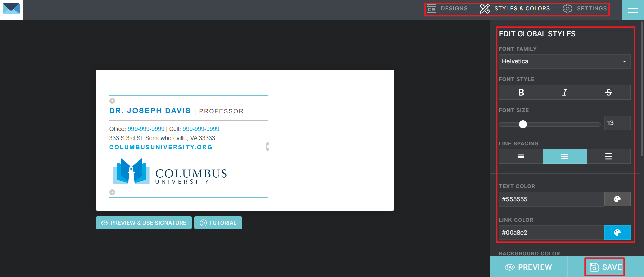Click Preview & Use Signature button
Viewport: 644px width, 277px height.
[x=144, y=223]
